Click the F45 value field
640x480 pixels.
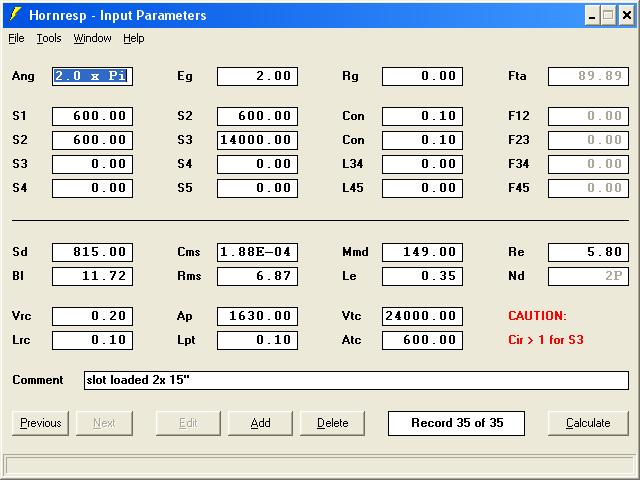click(x=588, y=189)
